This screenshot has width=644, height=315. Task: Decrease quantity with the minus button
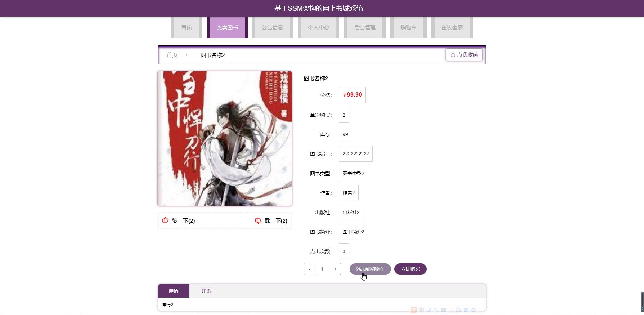(x=309, y=269)
